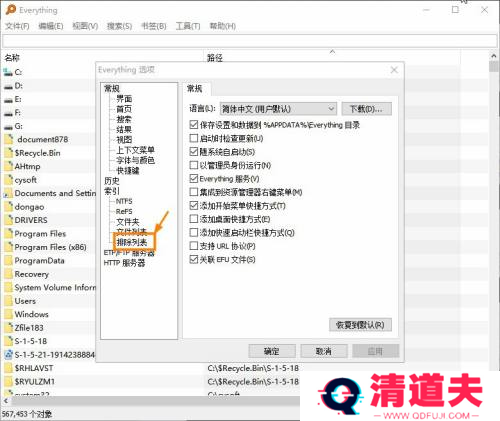Select the DRIVERS folder icon

point(9,220)
